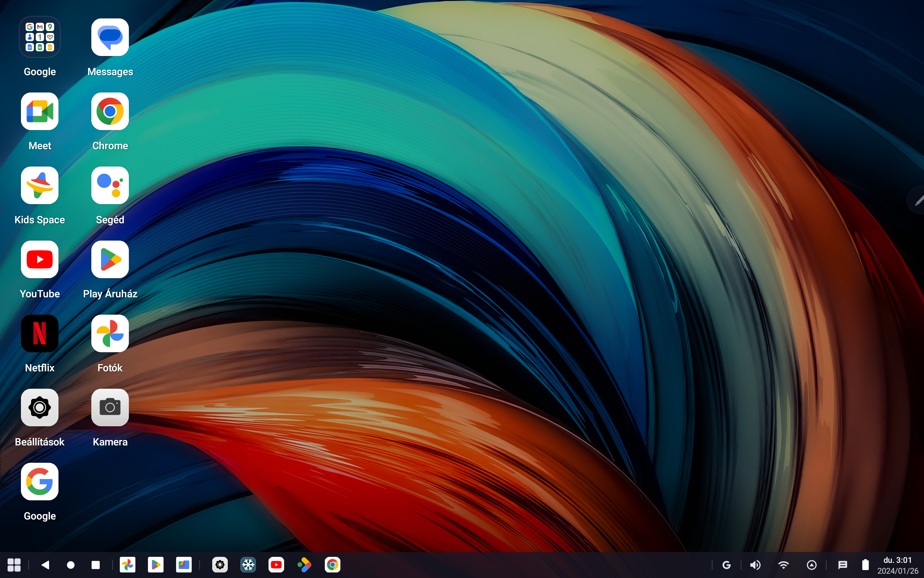
Task: Launch the Messages app
Action: (110, 37)
